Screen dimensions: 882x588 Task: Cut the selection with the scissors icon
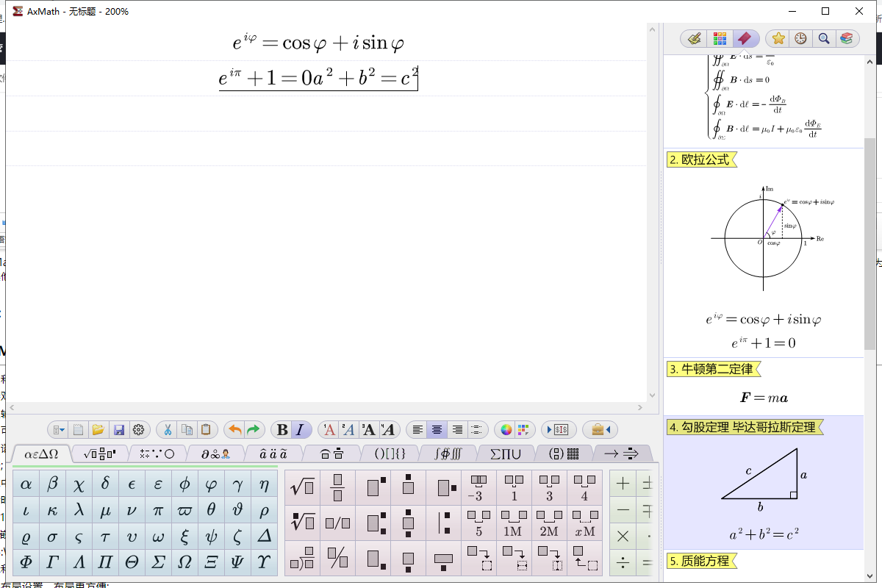(168, 429)
